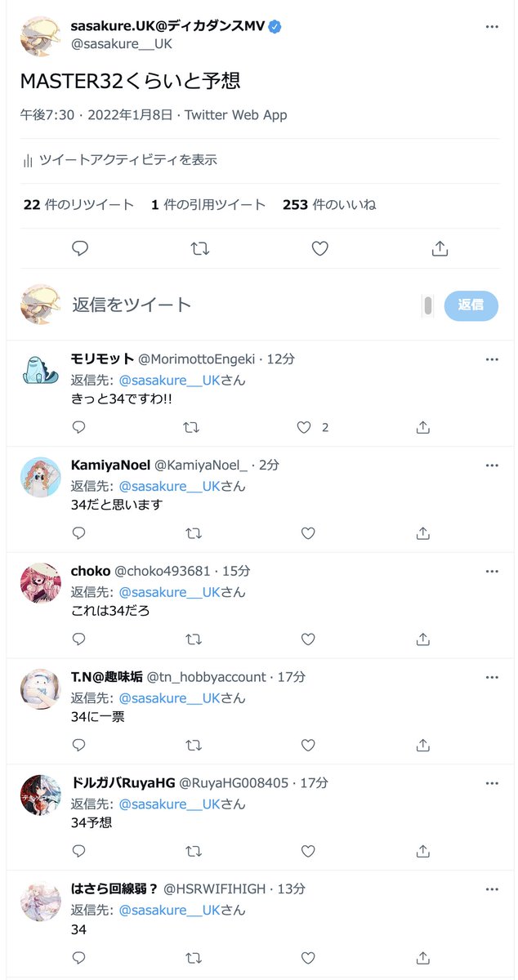This screenshot has width=518, height=980.
Task: View the 253 件のいいね list
Action: tap(329, 205)
